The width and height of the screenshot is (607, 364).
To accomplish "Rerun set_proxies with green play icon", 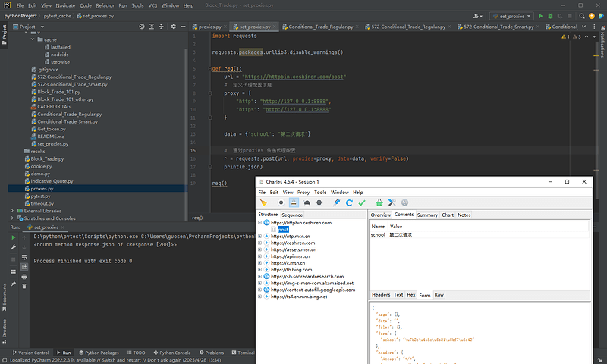I will [12, 237].
